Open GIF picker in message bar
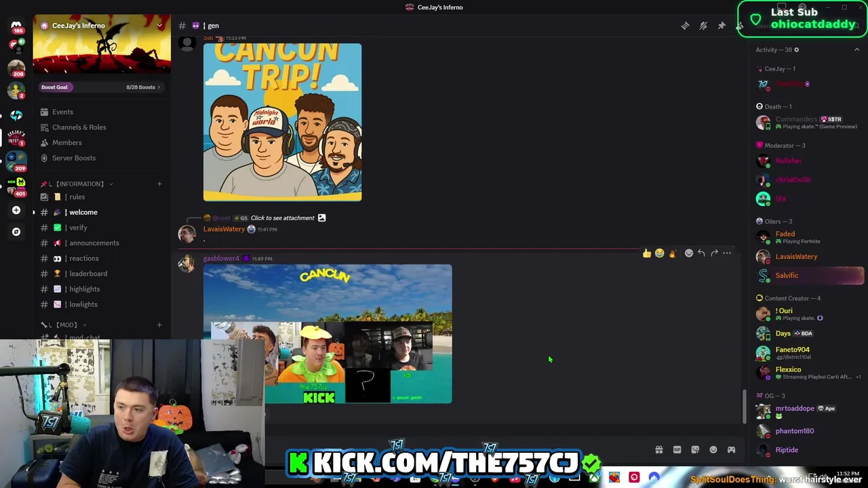 point(677,450)
